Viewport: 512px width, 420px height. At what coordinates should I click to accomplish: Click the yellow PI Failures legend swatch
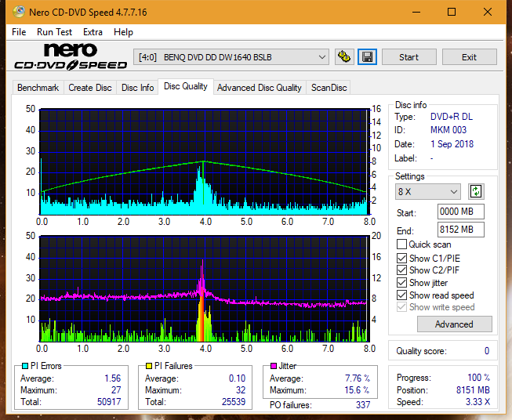coord(149,366)
